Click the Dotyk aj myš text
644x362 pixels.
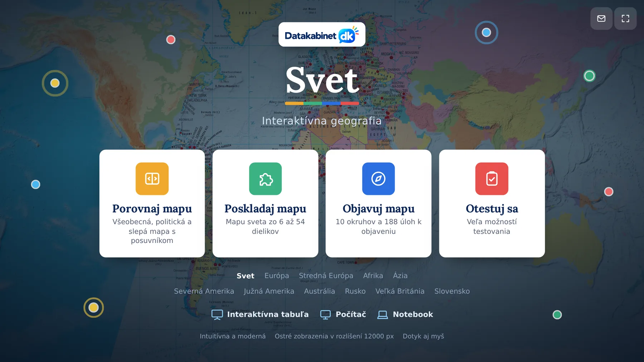coord(423,336)
